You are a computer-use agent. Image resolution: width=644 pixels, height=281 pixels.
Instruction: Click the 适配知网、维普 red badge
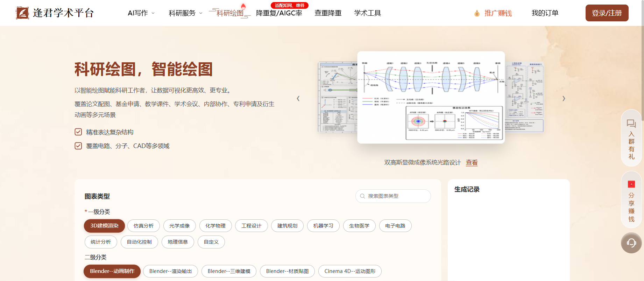click(x=290, y=5)
